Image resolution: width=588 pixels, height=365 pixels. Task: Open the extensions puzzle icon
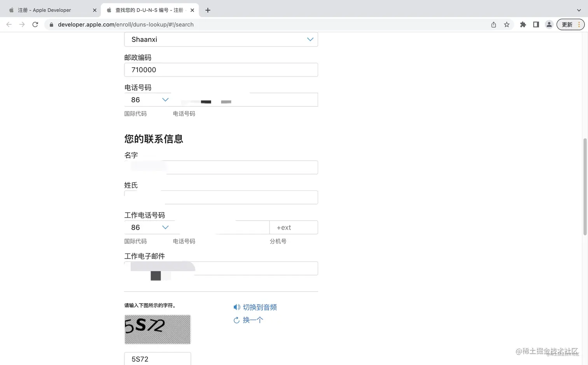[x=523, y=24]
